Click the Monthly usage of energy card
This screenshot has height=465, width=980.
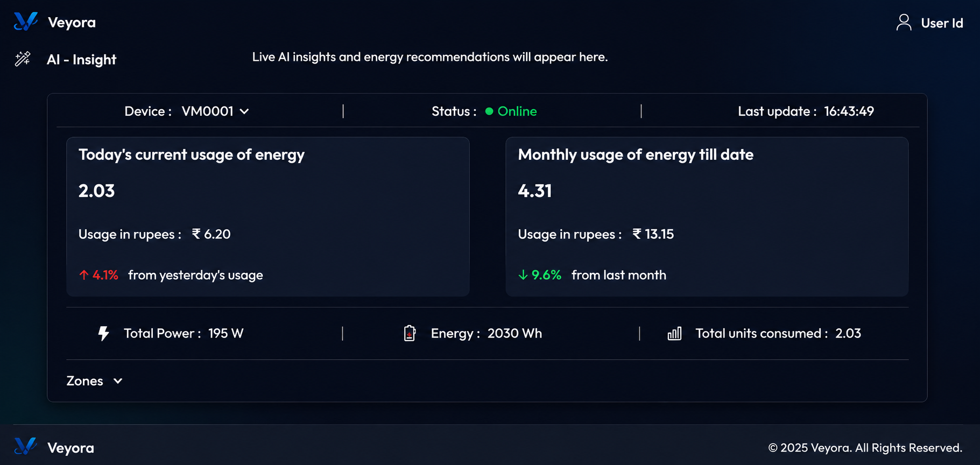[x=707, y=216]
